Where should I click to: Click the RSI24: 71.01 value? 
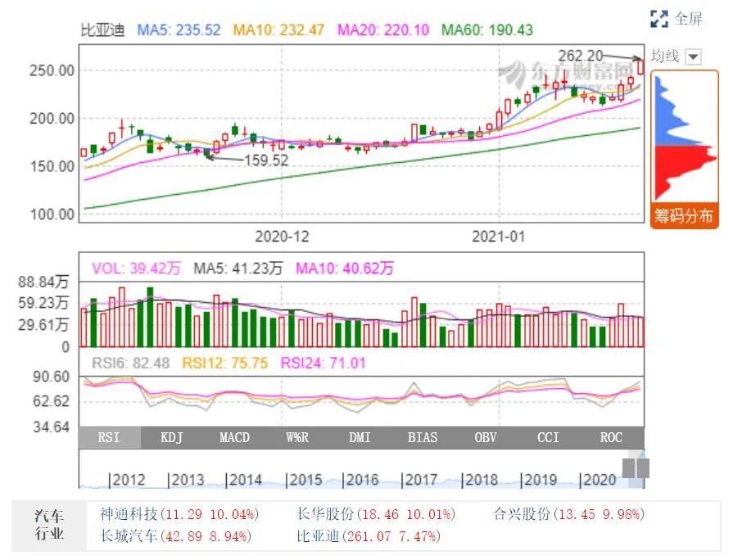[323, 363]
